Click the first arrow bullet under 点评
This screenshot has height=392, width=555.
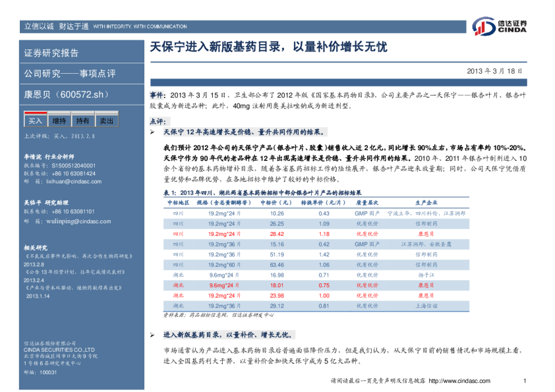click(x=152, y=132)
